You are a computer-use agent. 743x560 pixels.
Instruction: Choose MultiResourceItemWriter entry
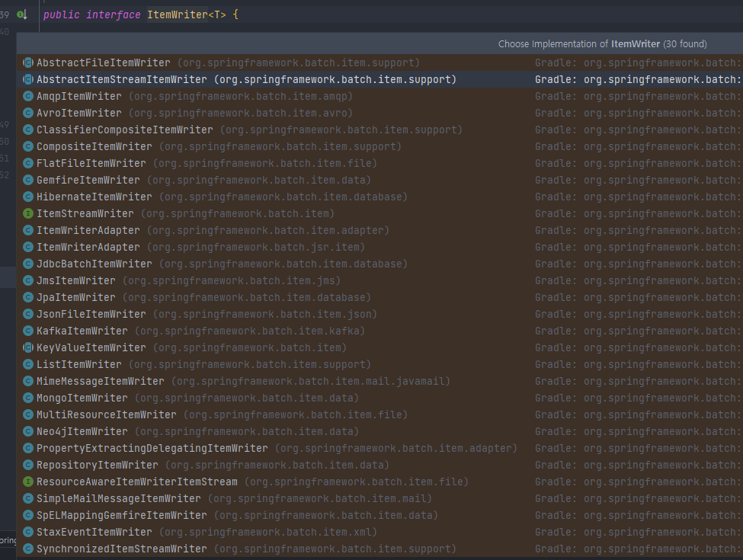(x=380, y=414)
